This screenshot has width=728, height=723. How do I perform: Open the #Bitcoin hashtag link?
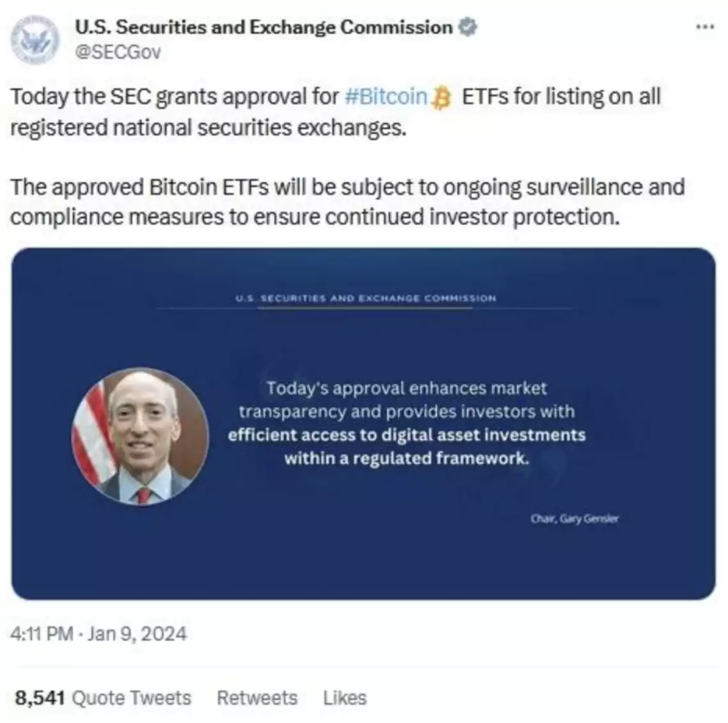(x=385, y=97)
